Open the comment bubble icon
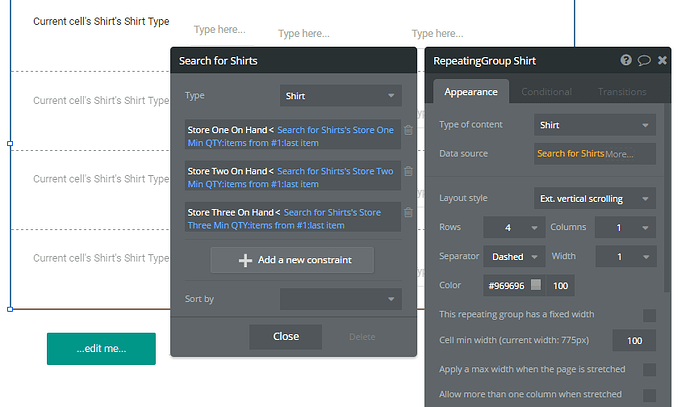 (x=644, y=60)
